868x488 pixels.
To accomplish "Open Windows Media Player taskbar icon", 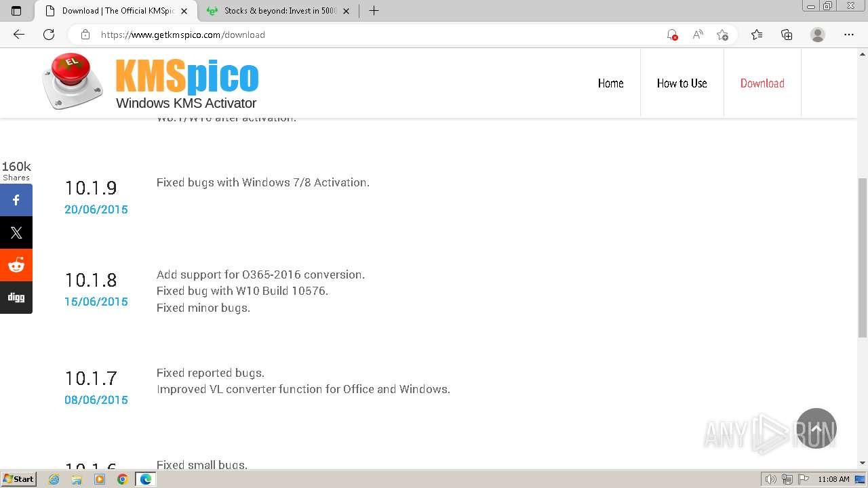I will 100,479.
